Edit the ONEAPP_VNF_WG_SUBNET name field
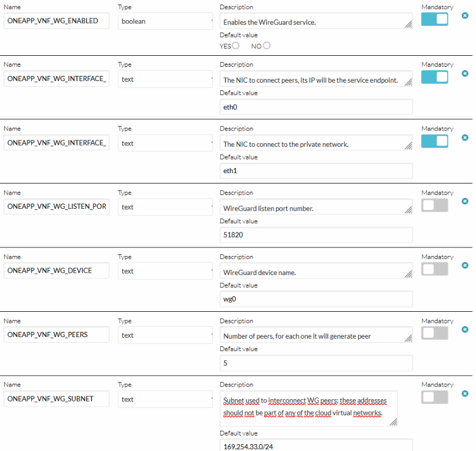Image resolution: width=476 pixels, height=451 pixels. 56,399
